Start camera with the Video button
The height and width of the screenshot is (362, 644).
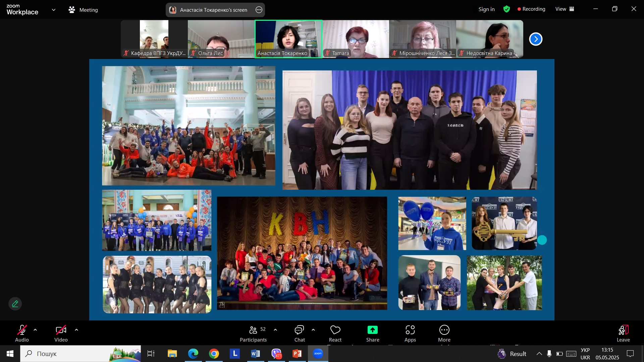coord(61,334)
